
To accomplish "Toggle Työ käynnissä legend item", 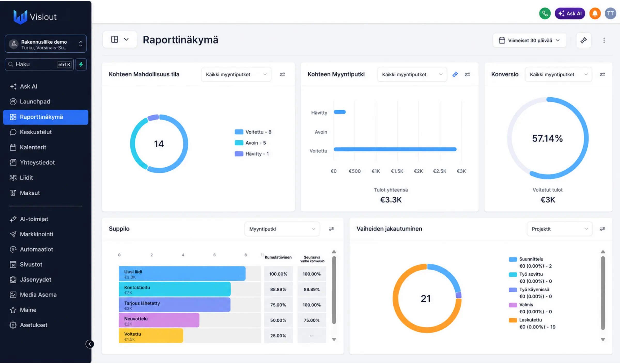I will click(x=531, y=293).
